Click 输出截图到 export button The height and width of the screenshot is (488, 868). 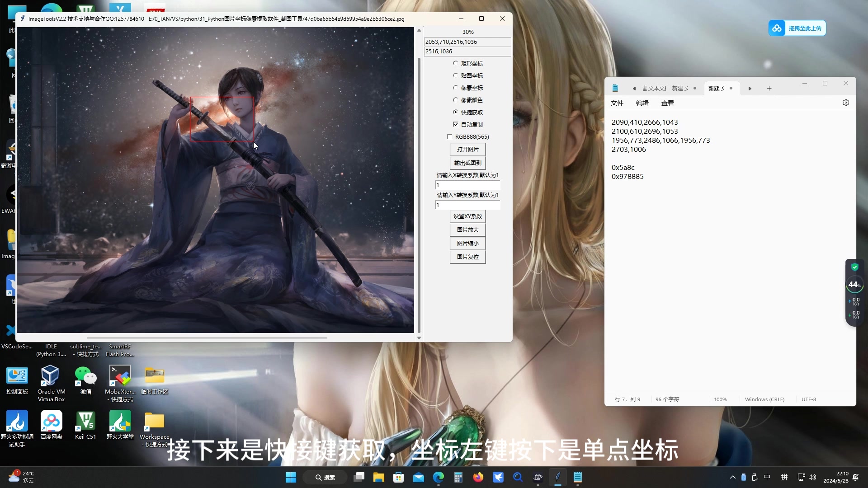(467, 163)
